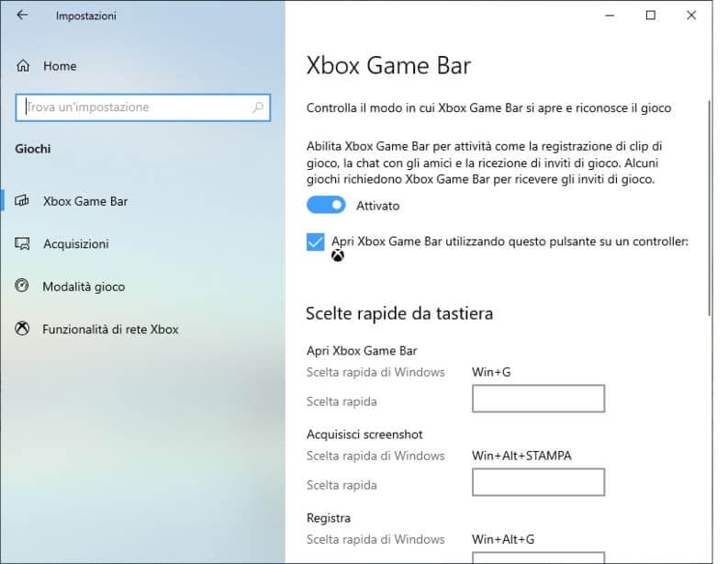Click the Giochi section heading

click(32, 149)
